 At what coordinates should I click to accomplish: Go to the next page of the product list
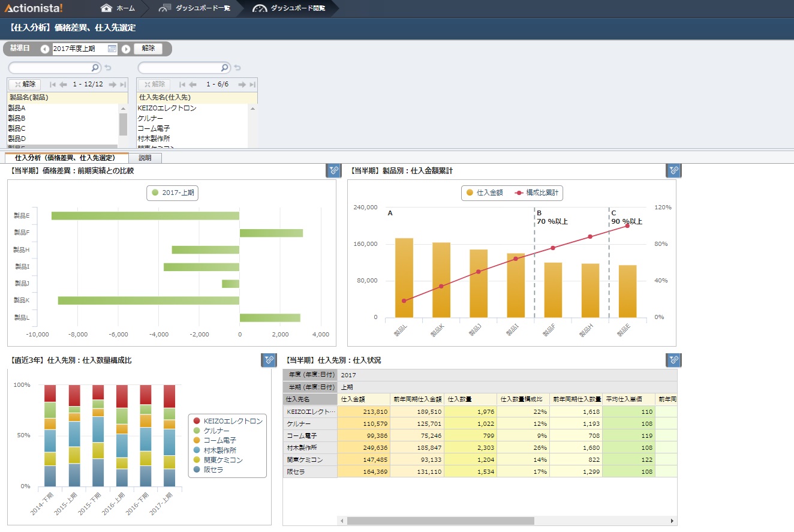113,85
